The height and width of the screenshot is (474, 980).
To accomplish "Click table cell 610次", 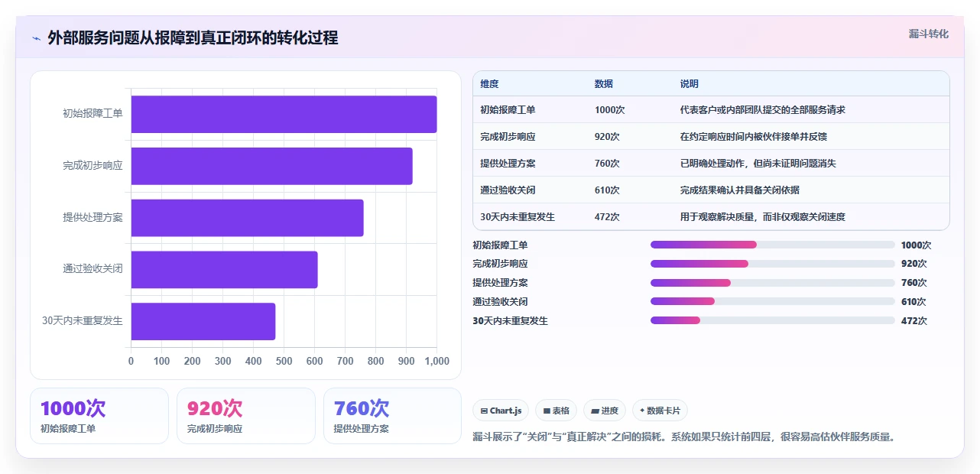I will click(x=607, y=190).
